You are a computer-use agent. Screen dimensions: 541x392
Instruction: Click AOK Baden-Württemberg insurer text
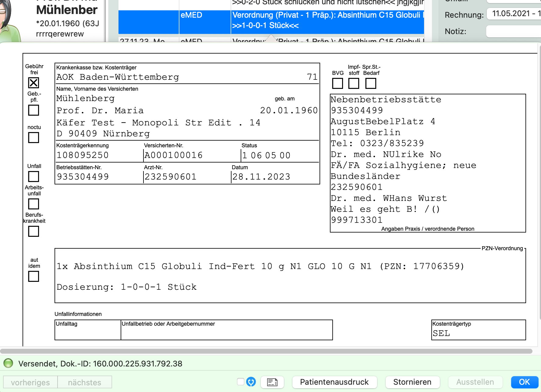pyautogui.click(x=118, y=77)
